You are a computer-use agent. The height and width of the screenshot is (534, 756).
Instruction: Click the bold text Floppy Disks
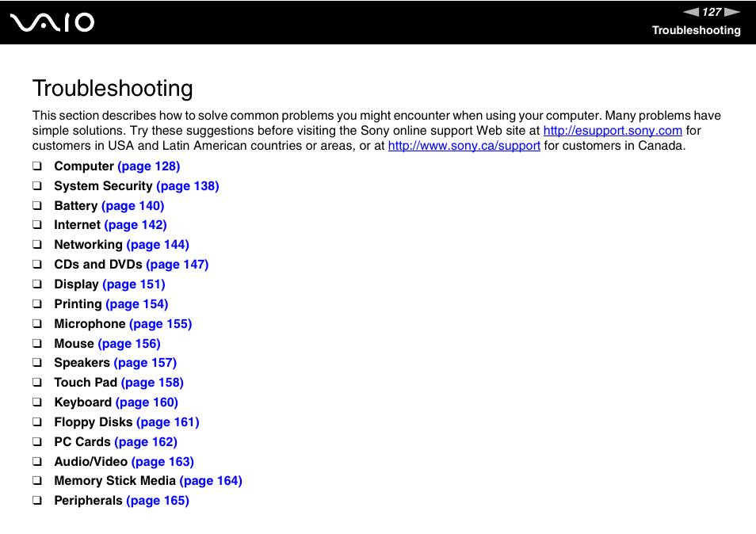(94, 422)
